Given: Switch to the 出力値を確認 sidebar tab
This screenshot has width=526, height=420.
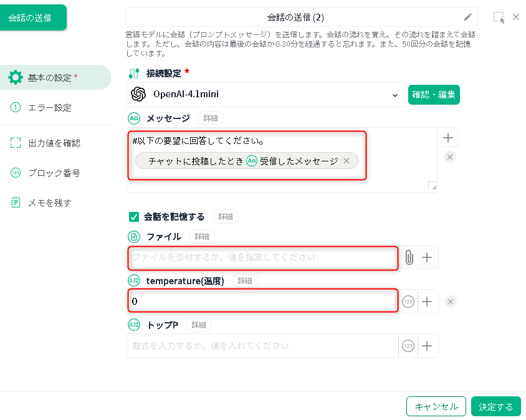Looking at the screenshot, I should pos(54,143).
